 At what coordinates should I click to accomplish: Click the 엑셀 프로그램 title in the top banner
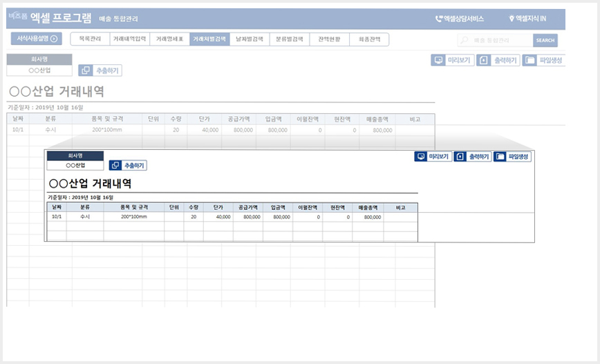coord(61,17)
